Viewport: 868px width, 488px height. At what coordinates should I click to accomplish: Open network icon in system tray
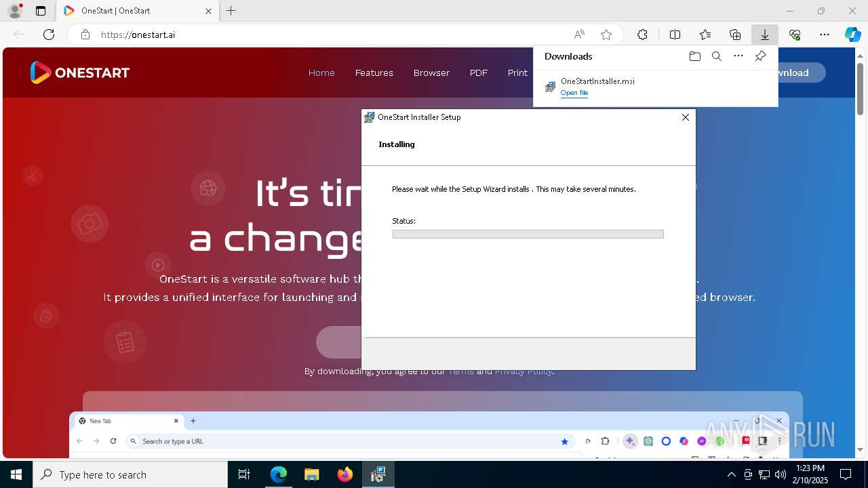[764, 474]
